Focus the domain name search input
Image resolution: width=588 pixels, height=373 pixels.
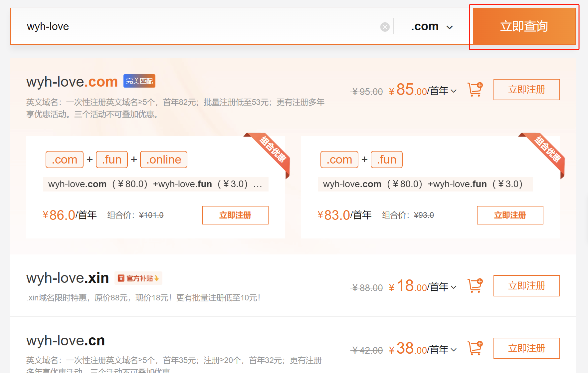click(x=200, y=27)
